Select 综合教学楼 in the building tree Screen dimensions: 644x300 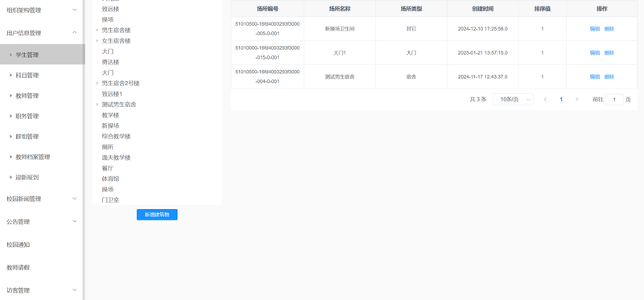[116, 136]
